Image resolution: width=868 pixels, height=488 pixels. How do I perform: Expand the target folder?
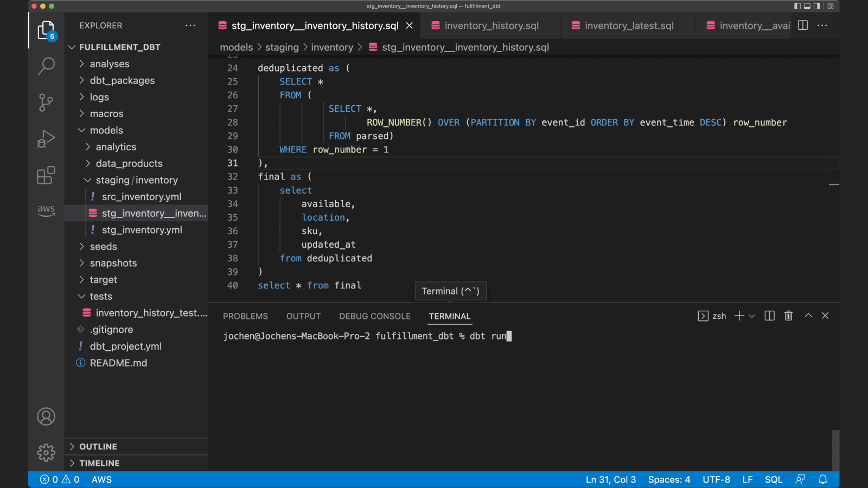pos(136,280)
